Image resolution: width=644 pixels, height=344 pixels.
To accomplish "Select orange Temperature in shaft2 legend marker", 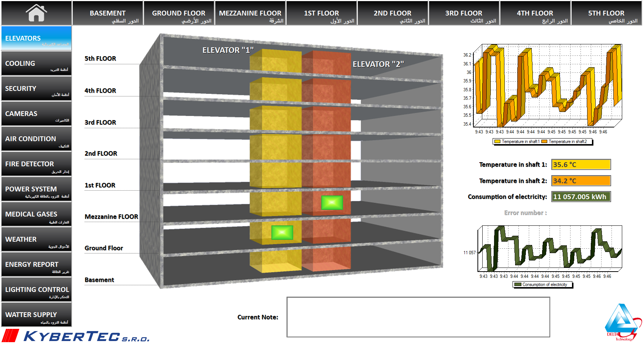I will pyautogui.click(x=544, y=142).
